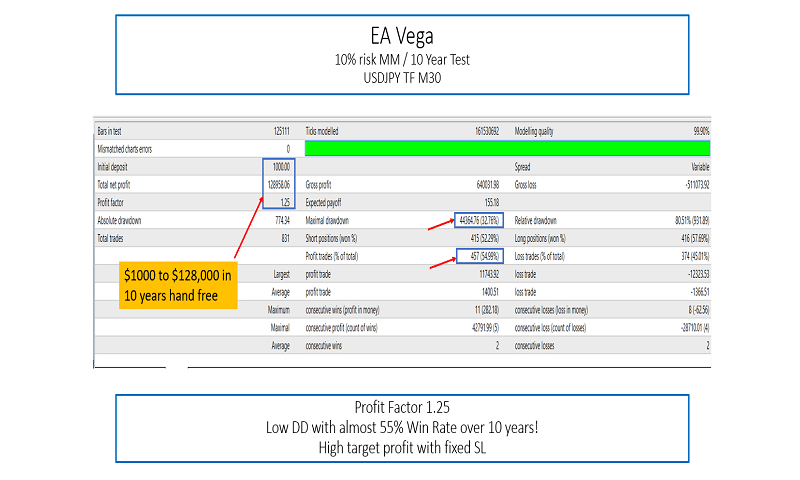This screenshot has width=800, height=480.
Task: Click the consecutive profit value 42791.99 (5)
Action: pyautogui.click(x=485, y=327)
